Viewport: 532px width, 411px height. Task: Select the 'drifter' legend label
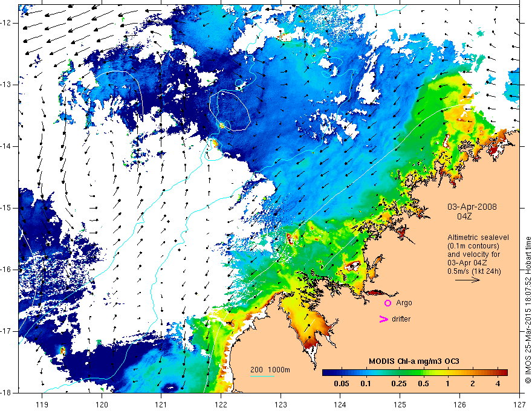(x=401, y=319)
